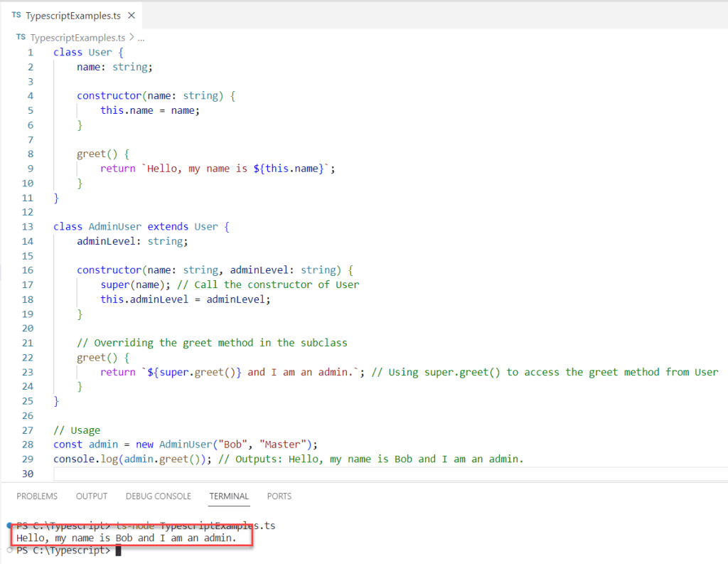This screenshot has height=564, width=728.
Task: Click 'super(name);' call on line 17
Action: coord(136,284)
